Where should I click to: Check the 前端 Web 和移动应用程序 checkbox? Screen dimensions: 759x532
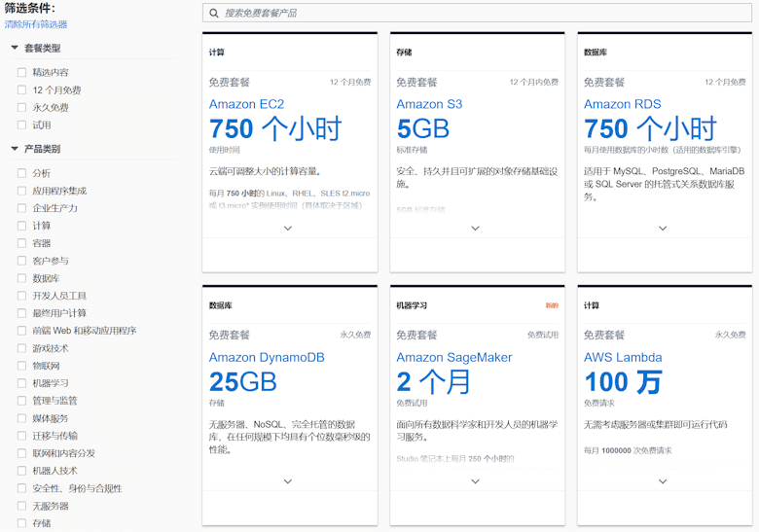click(21, 331)
